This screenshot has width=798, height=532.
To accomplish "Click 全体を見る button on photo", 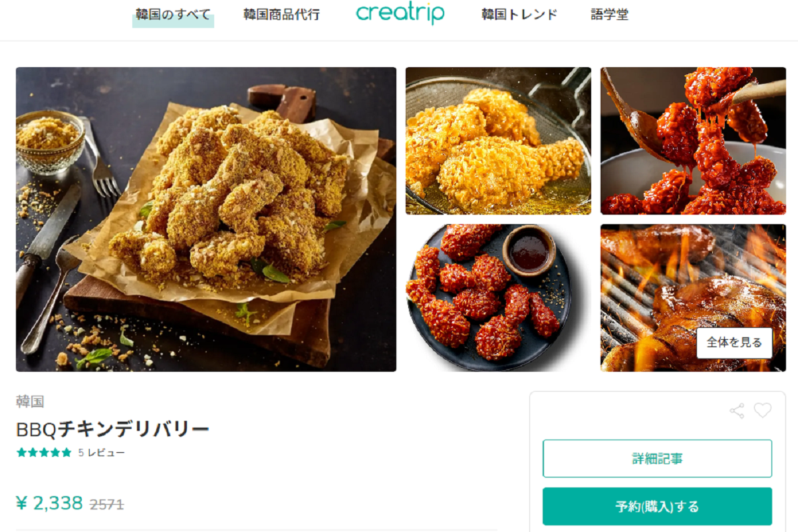I will pos(734,343).
